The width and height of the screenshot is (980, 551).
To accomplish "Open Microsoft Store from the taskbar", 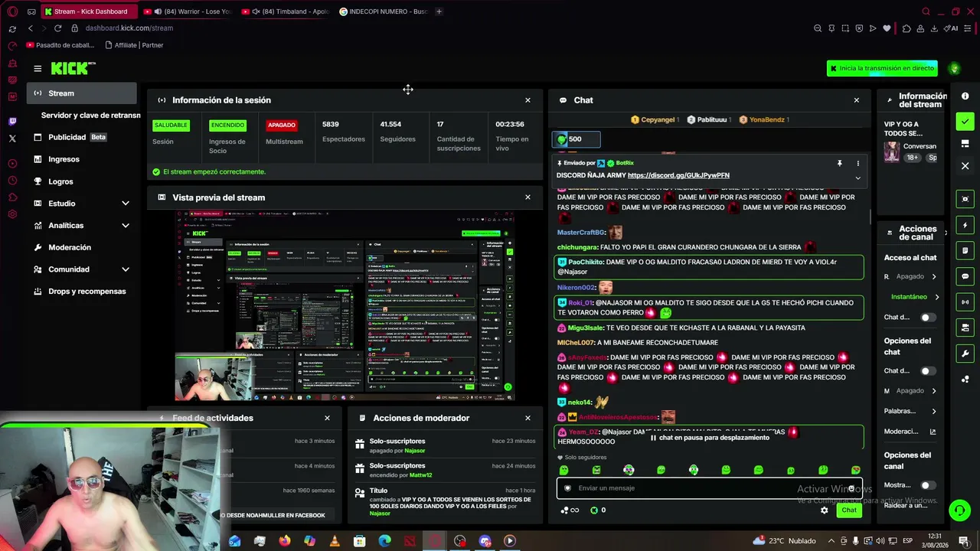I will [360, 541].
